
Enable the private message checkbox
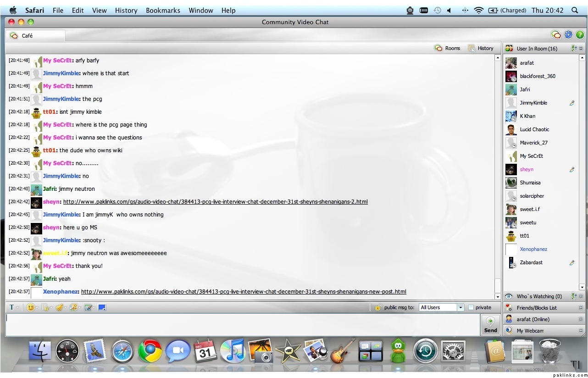click(471, 308)
